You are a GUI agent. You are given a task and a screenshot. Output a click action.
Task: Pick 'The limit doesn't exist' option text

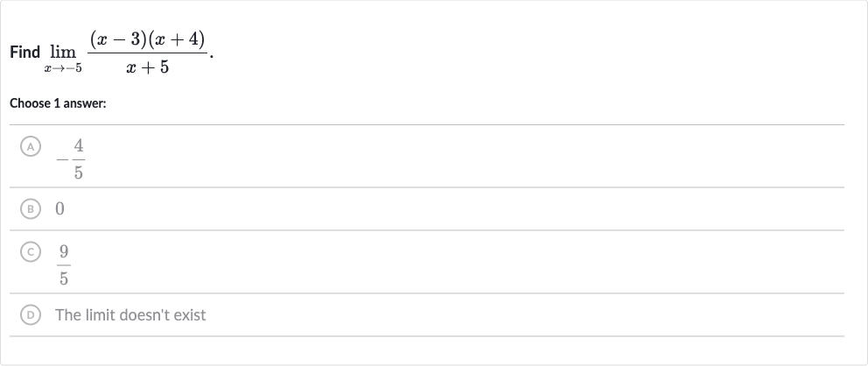tap(130, 315)
